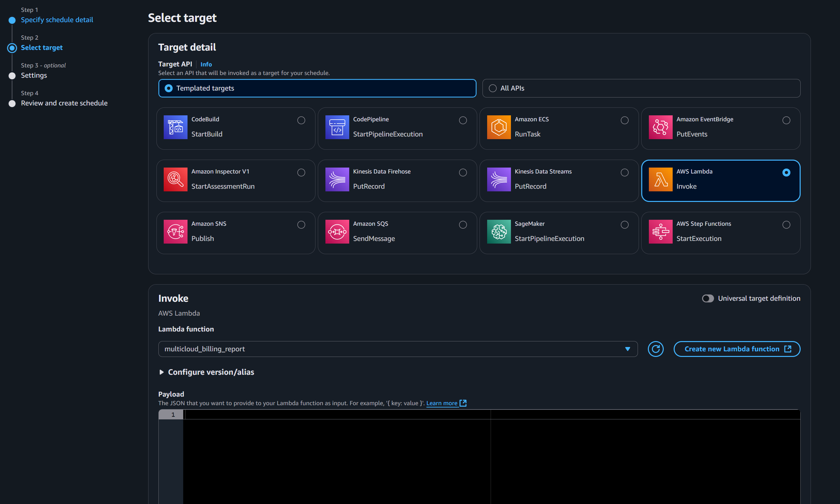
Task: Click the Amazon ECS service icon
Action: 499,127
